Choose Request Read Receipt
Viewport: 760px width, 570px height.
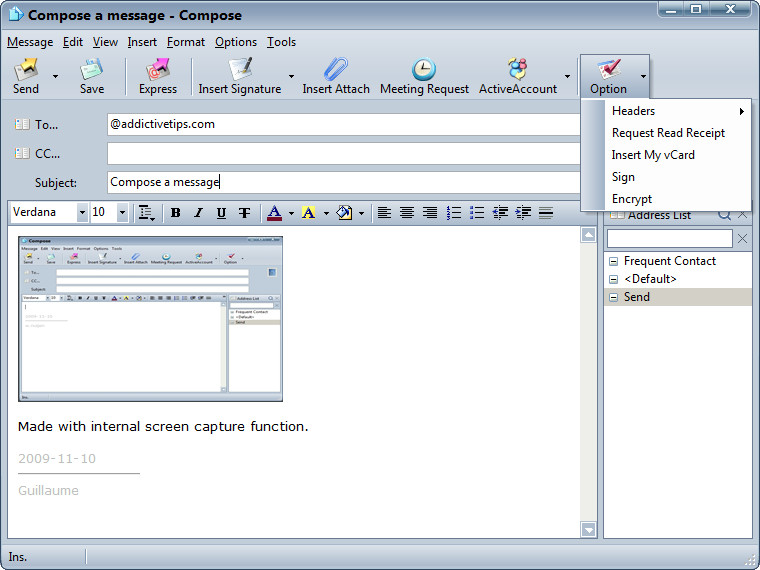(x=666, y=133)
